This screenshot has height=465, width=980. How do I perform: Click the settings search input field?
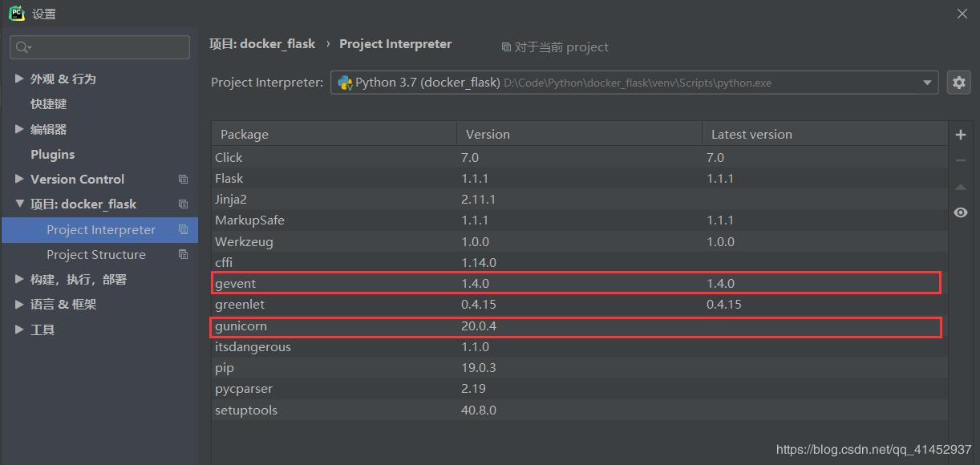pos(108,48)
